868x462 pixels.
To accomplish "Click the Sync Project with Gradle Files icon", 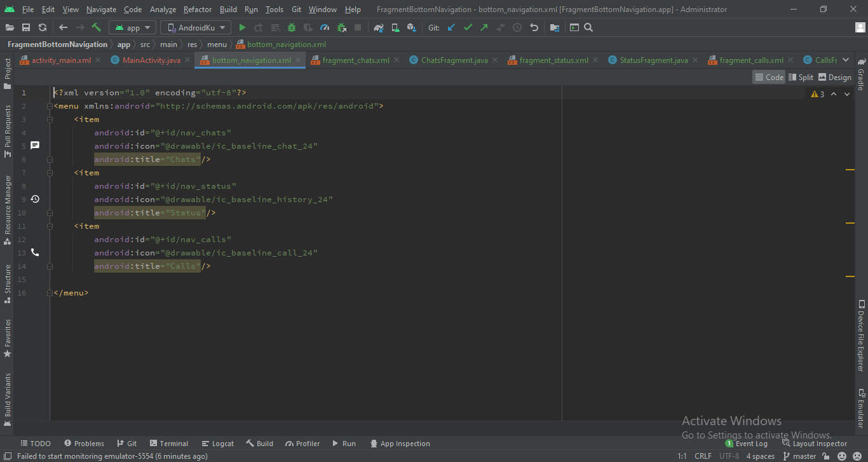I will pos(379,27).
